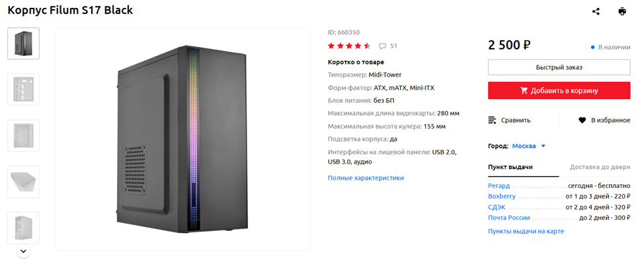Viewport: 644px width, 264px height.
Task: Click the print page icon
Action: tap(622, 11)
